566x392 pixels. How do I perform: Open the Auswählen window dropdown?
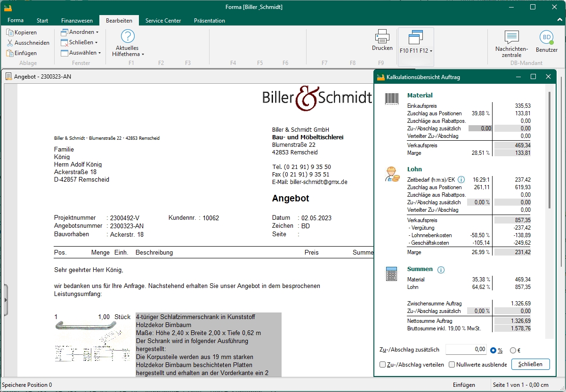tap(81, 53)
